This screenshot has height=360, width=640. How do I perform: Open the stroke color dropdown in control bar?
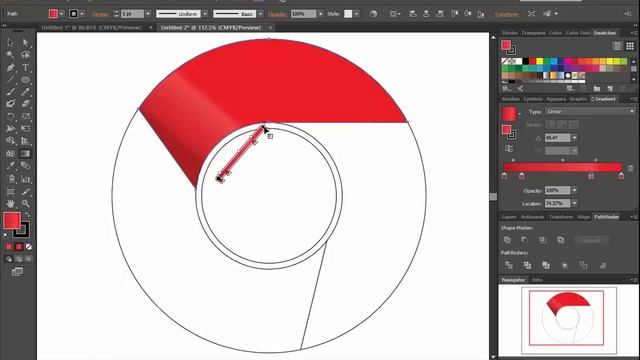click(x=82, y=14)
